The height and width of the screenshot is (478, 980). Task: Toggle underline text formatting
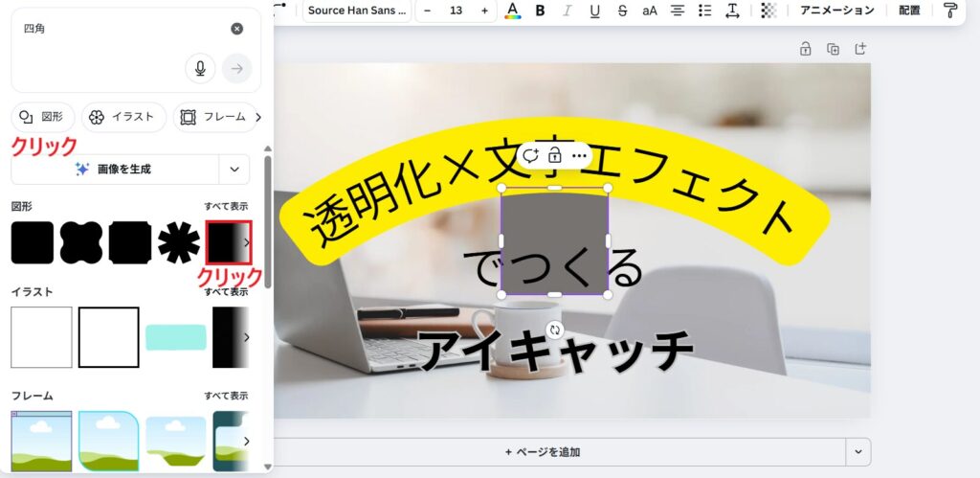point(595,11)
